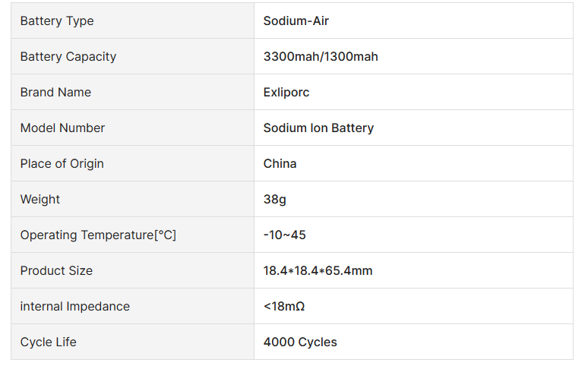
Task: Select the China origin value
Action: [x=280, y=164]
